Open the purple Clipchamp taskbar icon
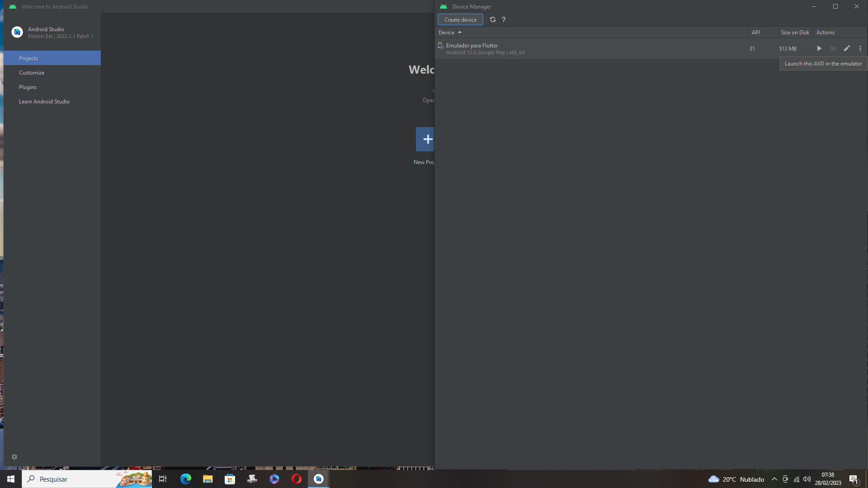The width and height of the screenshot is (868, 488). [274, 479]
